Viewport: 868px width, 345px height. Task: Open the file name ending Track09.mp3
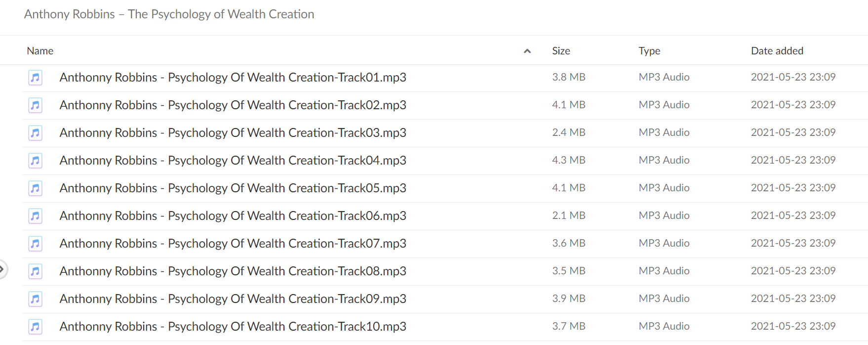pyautogui.click(x=233, y=299)
